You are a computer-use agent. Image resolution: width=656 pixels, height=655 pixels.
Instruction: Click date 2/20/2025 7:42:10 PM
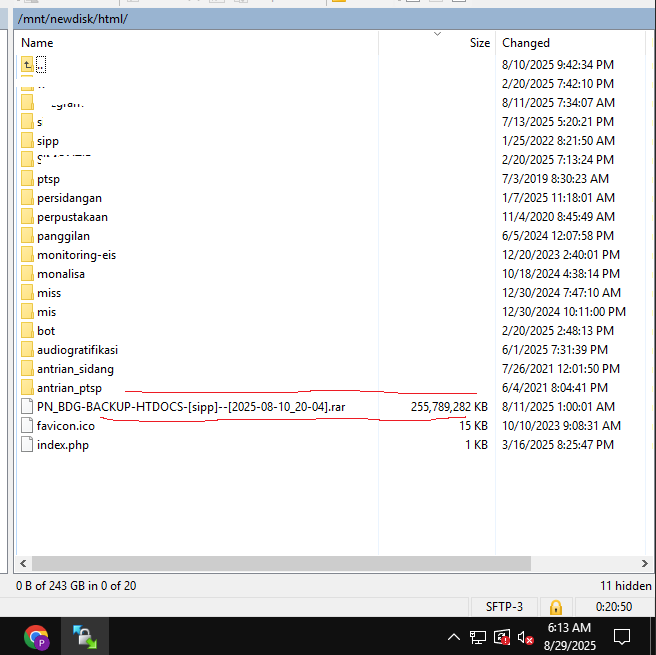(x=558, y=84)
